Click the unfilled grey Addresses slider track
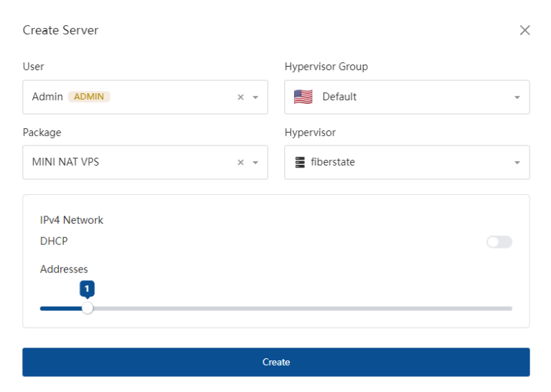The image size is (551, 392). click(x=301, y=308)
